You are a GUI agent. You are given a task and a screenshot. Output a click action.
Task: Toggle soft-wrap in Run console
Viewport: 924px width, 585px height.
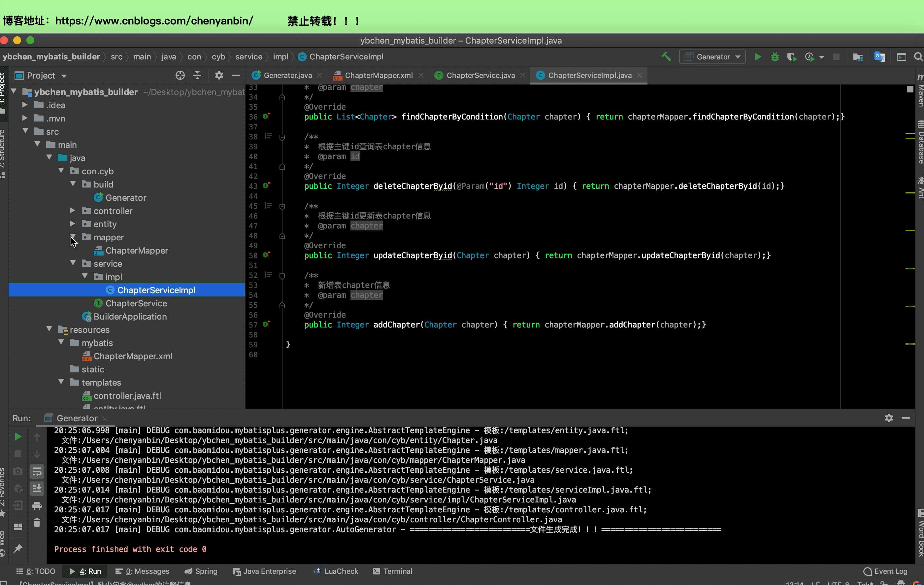[x=37, y=471]
